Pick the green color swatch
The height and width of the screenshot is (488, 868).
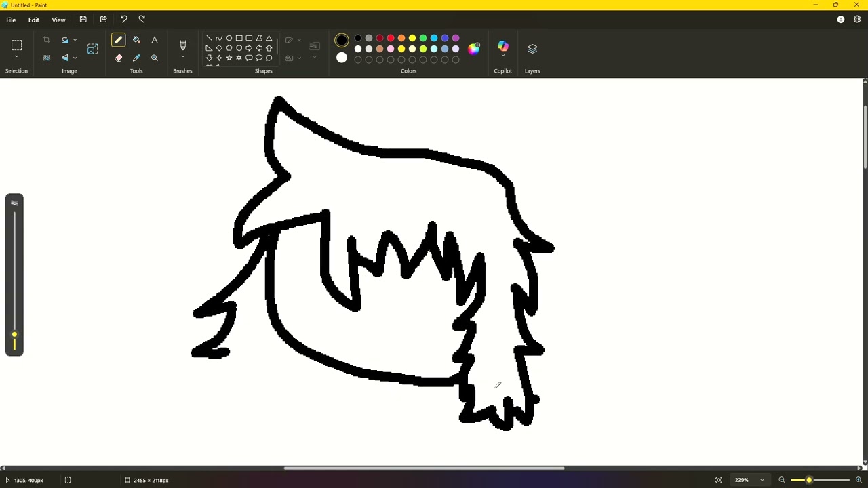tap(423, 39)
